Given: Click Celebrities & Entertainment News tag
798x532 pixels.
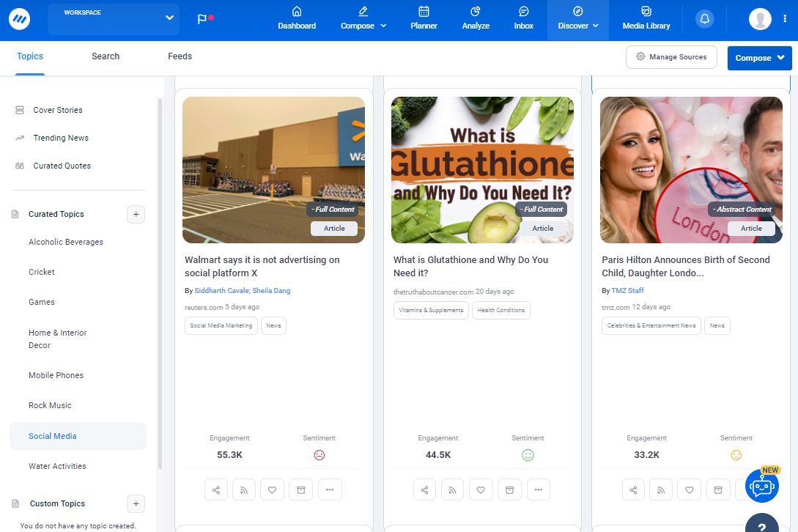Looking at the screenshot, I should click(x=651, y=326).
